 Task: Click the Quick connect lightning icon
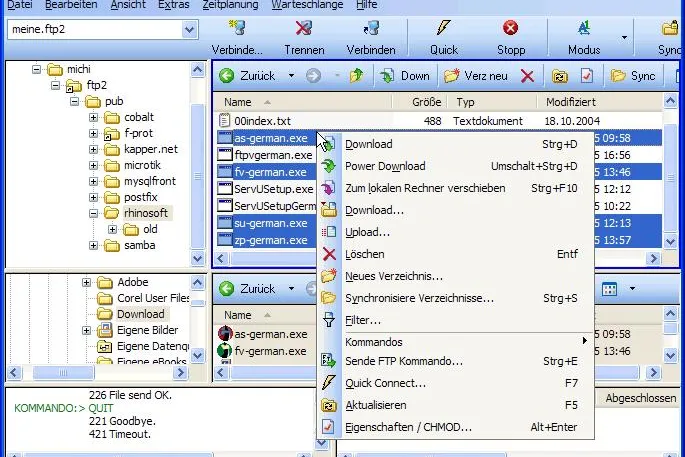[443, 28]
